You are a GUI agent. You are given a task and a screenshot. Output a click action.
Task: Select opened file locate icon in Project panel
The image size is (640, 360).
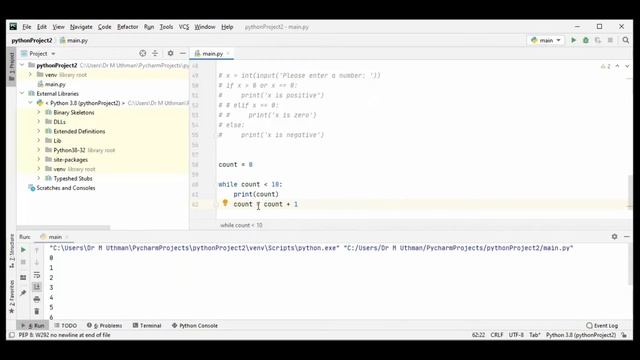142,53
